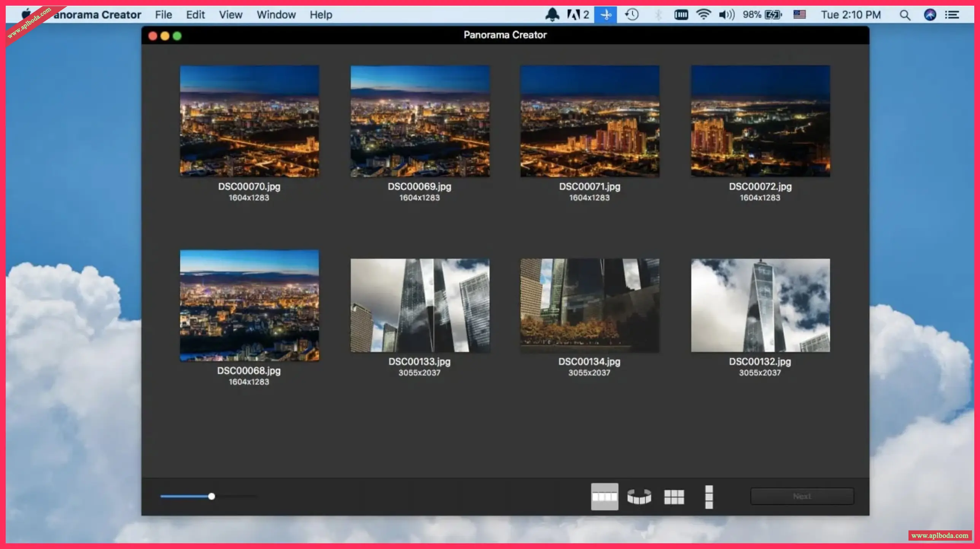980x549 pixels.
Task: Select the DSC00070.jpg photo thumbnail
Action: [250, 121]
